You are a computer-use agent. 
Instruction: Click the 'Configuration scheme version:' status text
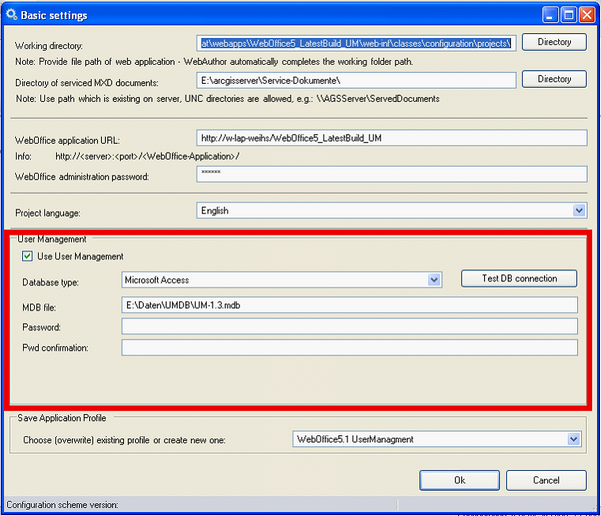[62, 505]
